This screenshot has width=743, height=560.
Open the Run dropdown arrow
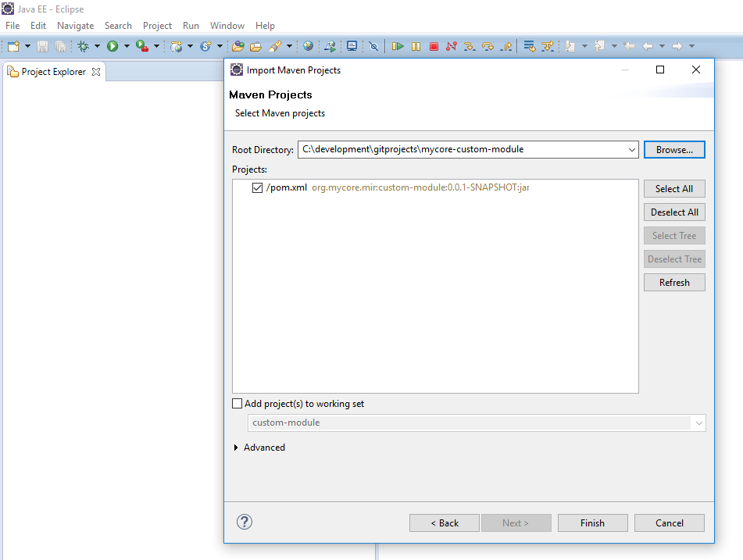127,46
